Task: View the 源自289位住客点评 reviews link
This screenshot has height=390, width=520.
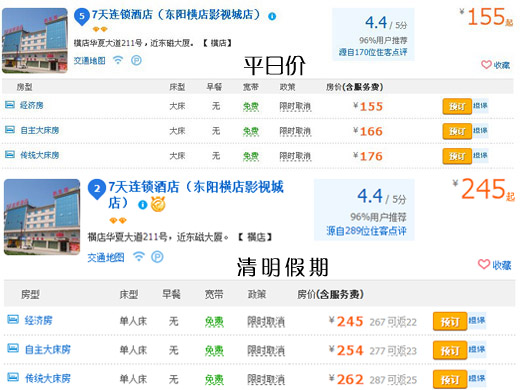Action: 366,231
